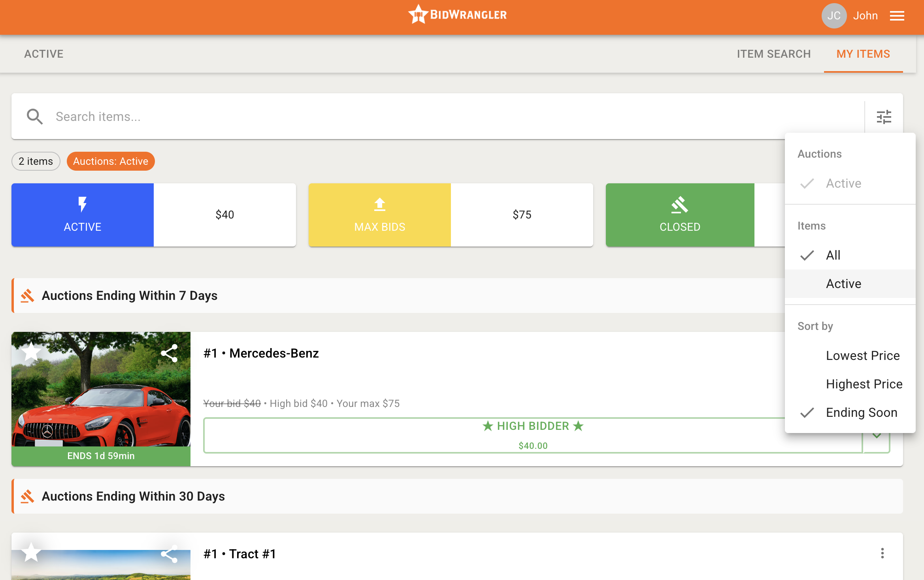Screen dimensions: 924x580
Task: Open Tract #1 more options menu
Action: click(882, 553)
